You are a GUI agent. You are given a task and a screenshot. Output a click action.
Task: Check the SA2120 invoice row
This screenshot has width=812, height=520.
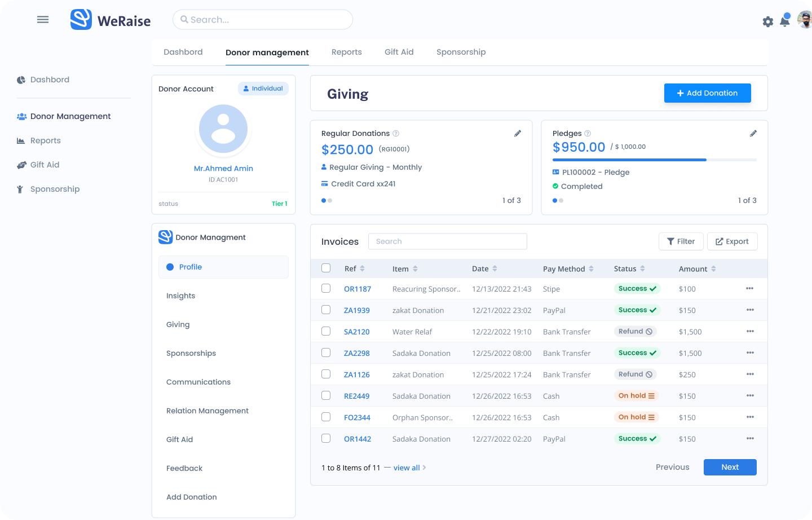point(326,331)
